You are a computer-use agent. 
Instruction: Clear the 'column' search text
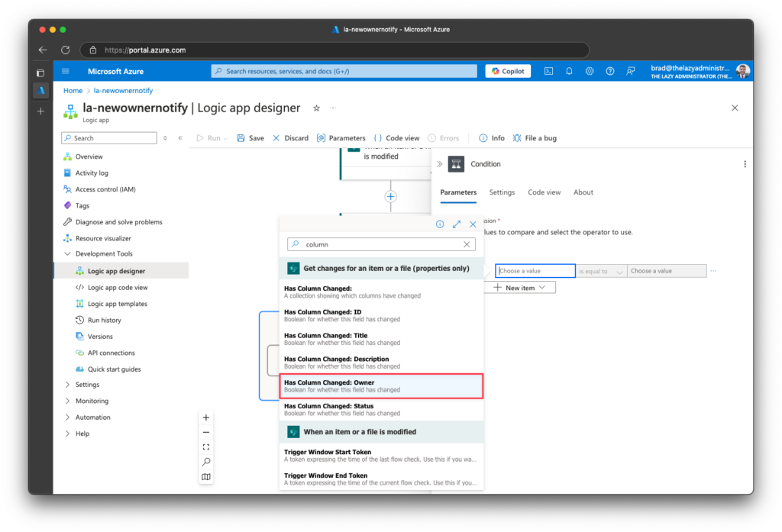(467, 244)
